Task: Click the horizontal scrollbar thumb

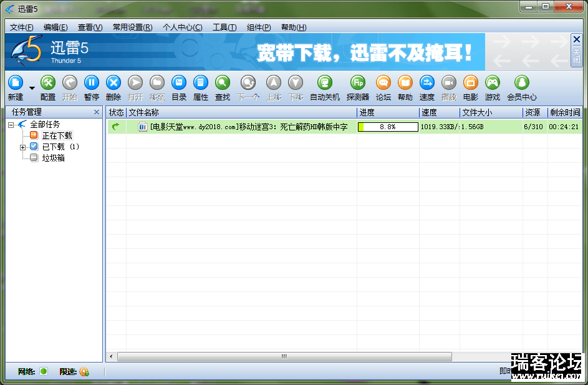Action: click(284, 356)
